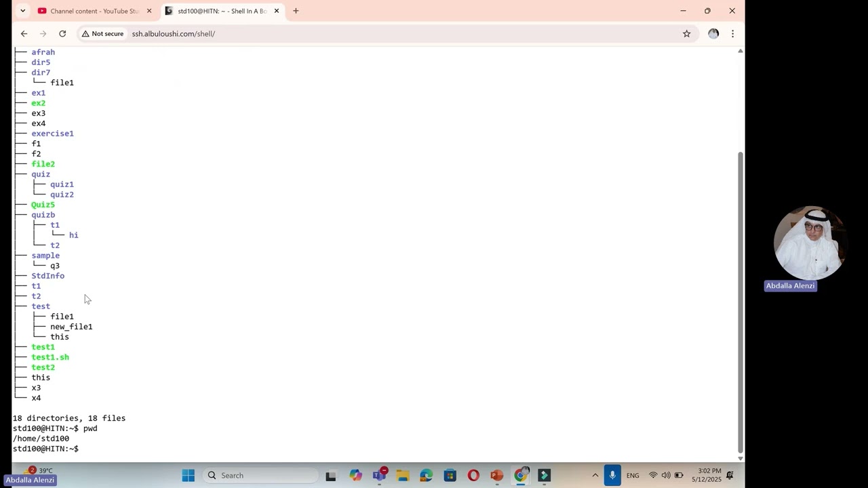Screen dimensions: 868x488
Task: Show hidden system tray icons
Action: pos(595,475)
